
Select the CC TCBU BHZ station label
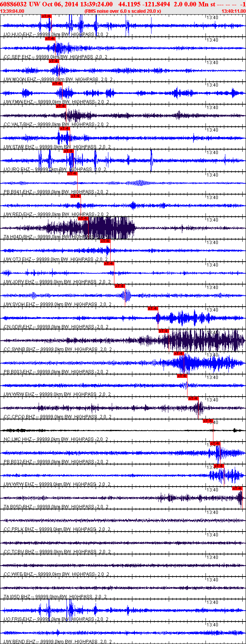57,551
